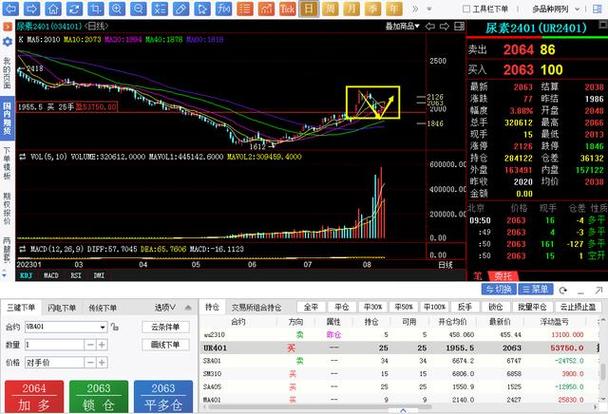The width and height of the screenshot is (608, 414).
Task: Refresh using the circular arrows toolbar icon
Action: (x=74, y=9)
